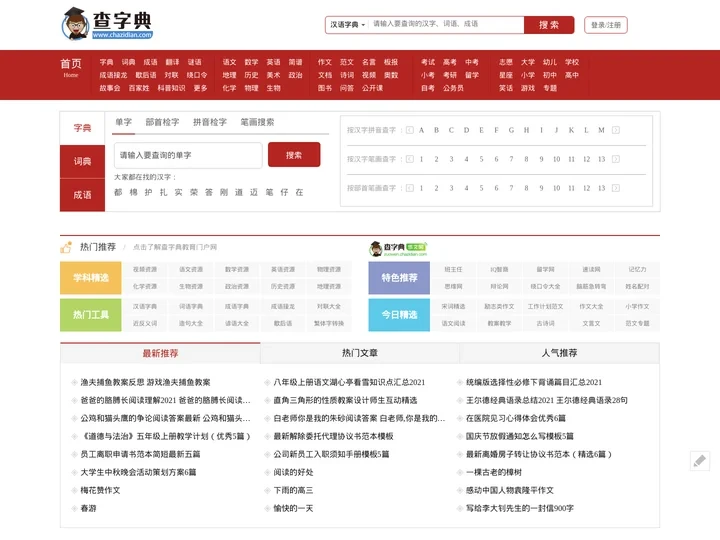Open article 直角三角形的性质教案设计师生互动精选
The width and height of the screenshot is (720, 540).
click(345, 400)
